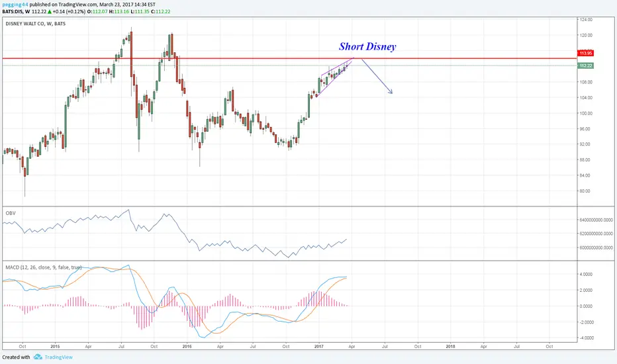The height and width of the screenshot is (364, 617).
Task: Click the March 23, 2017 14:34 EST timestamp
Action: click(127, 5)
